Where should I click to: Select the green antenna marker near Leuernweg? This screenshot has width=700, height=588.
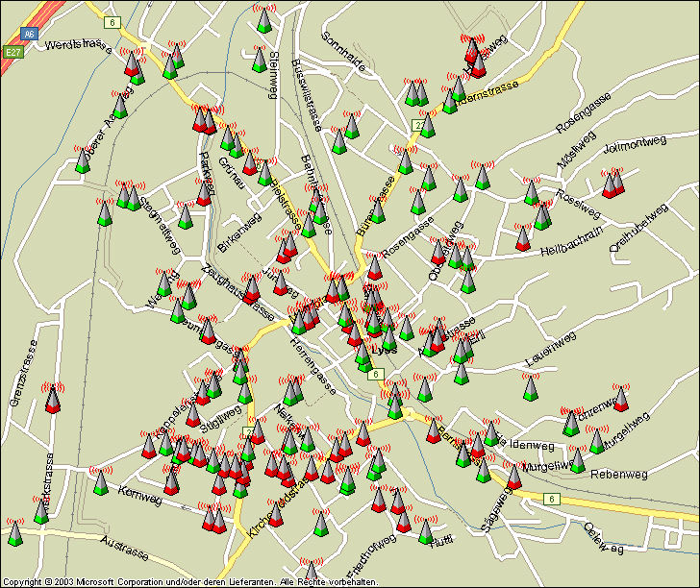coord(530,387)
